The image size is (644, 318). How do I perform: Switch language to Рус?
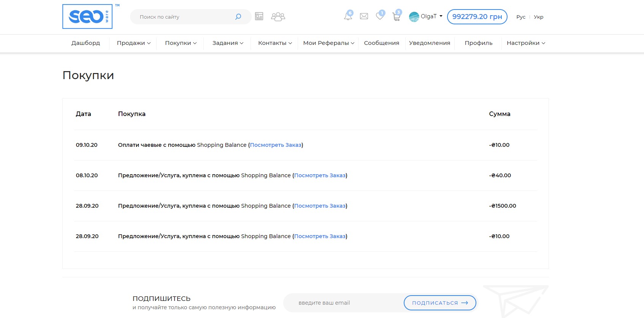[521, 17]
